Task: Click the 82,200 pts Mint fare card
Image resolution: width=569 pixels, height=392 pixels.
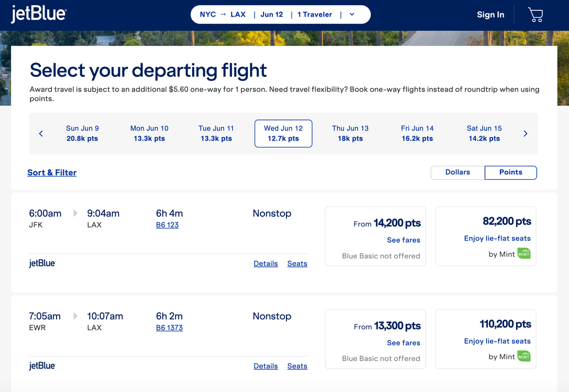Action: point(485,236)
